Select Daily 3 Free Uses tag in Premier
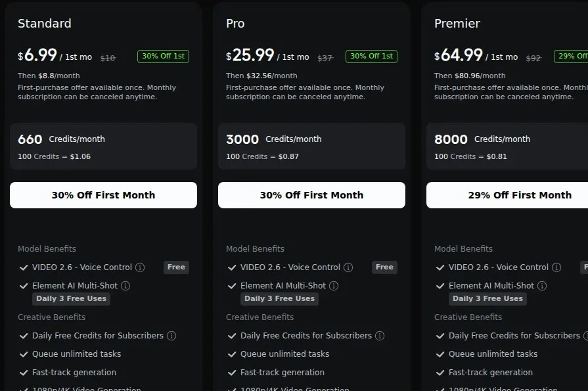This screenshot has width=588, height=391. pyautogui.click(x=487, y=299)
